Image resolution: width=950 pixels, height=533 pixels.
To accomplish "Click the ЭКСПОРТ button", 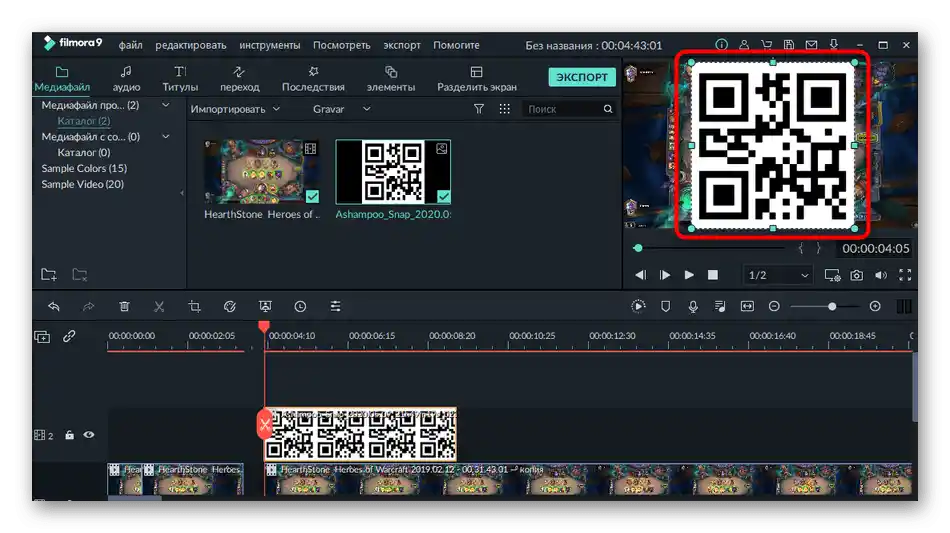I will (x=582, y=77).
